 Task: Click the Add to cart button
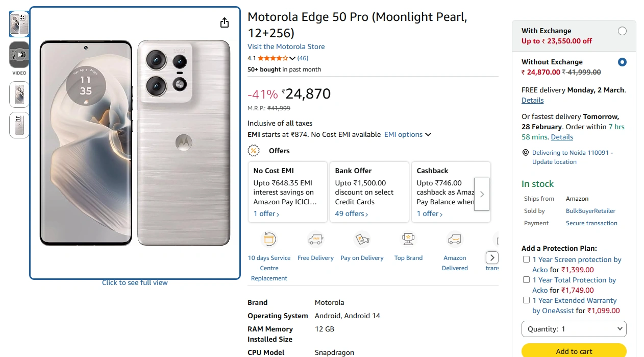(x=574, y=351)
